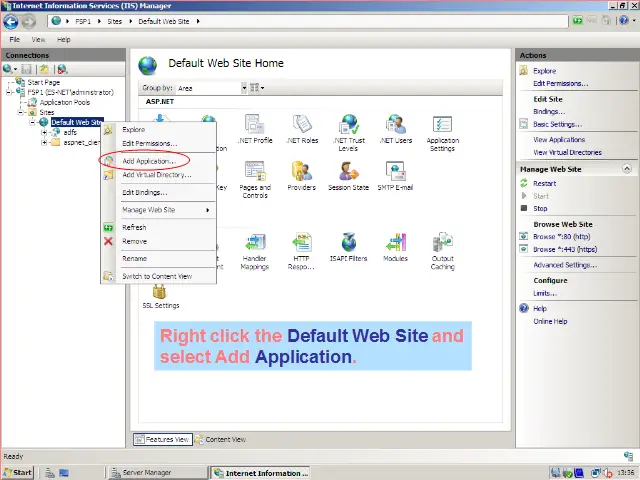This screenshot has height=480, width=640.
Task: Open the Providers feature
Action: point(302,176)
